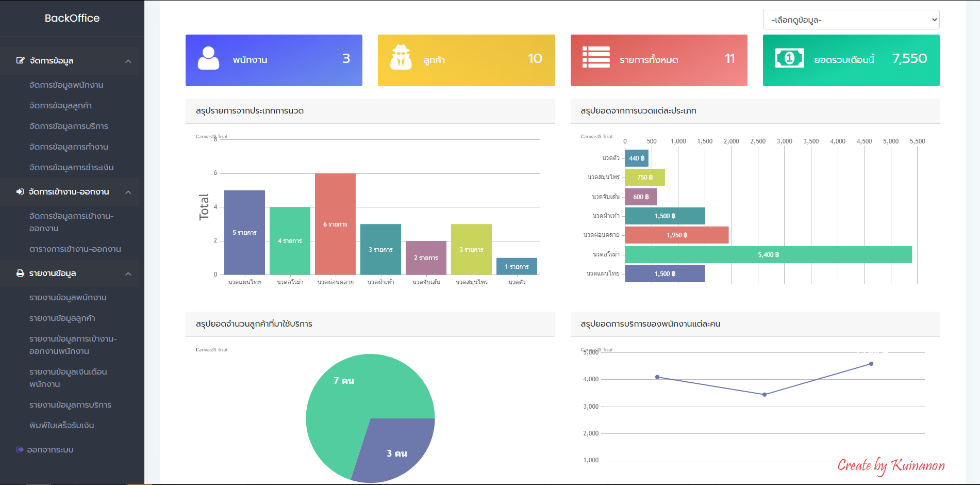This screenshot has height=485, width=980.
Task: Click the customer spy icon in yellow card
Action: pyautogui.click(x=401, y=58)
